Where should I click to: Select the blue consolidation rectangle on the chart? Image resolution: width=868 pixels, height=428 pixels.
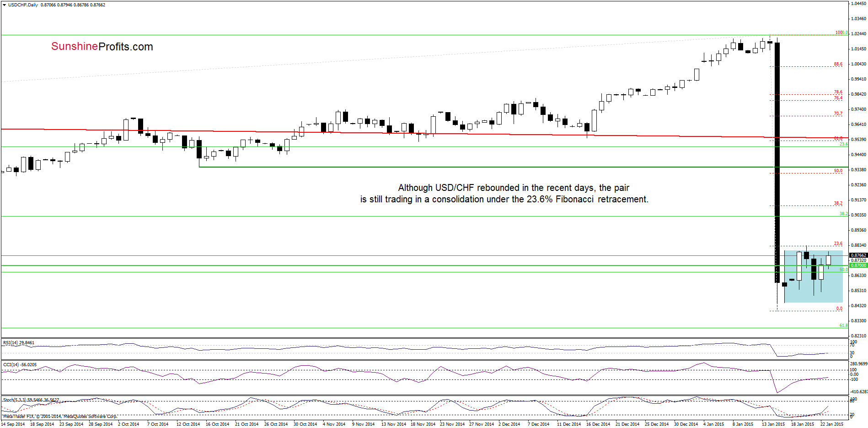pos(813,276)
